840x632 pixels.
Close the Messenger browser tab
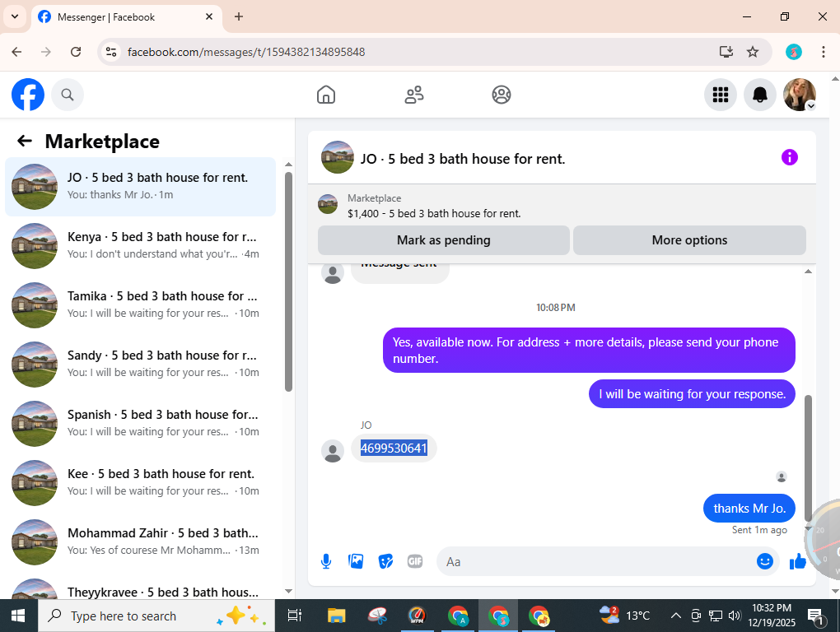click(209, 16)
